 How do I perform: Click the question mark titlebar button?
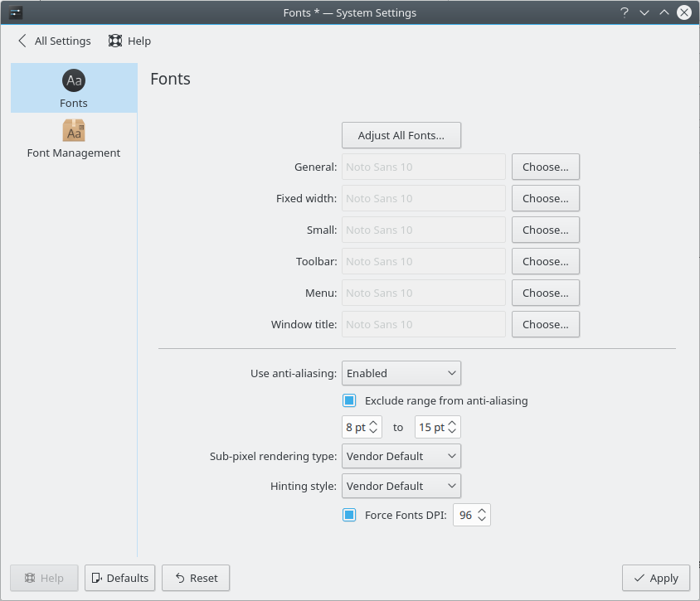point(625,12)
